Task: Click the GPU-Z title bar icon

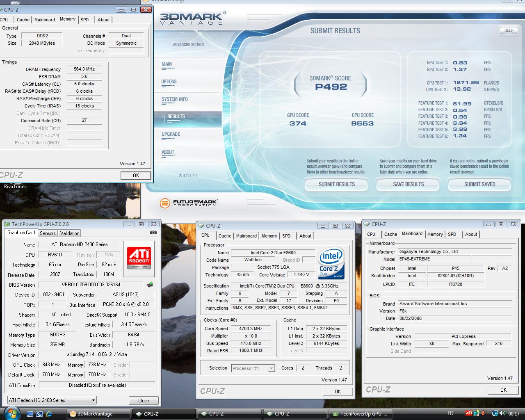Action: (x=7, y=224)
